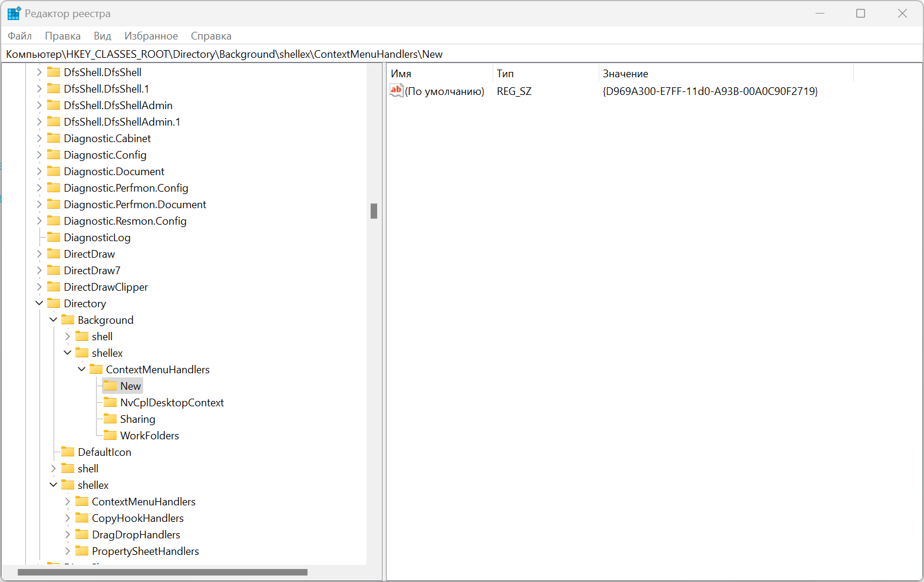The image size is (924, 582).
Task: Collapse the ContextMenuHandlers key under Background
Action: point(82,369)
